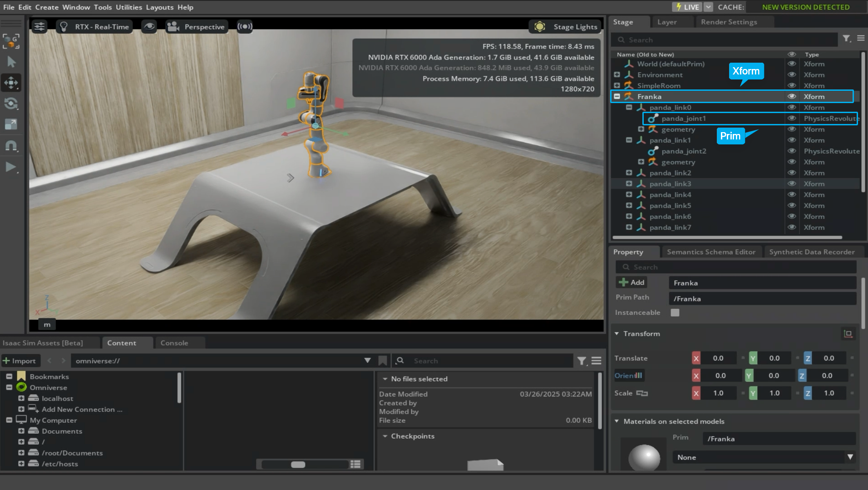Toggle visibility of panda_link3
The height and width of the screenshot is (490, 868).
pyautogui.click(x=792, y=183)
